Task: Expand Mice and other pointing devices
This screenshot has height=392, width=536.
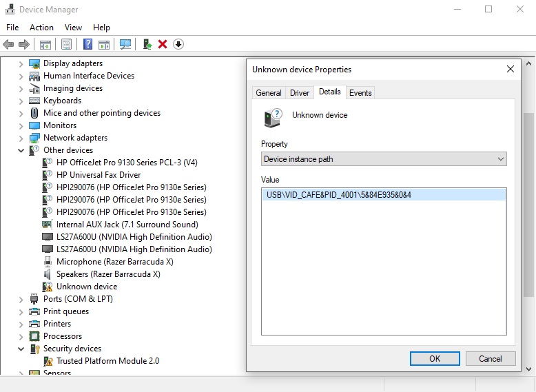Action: 21,114
